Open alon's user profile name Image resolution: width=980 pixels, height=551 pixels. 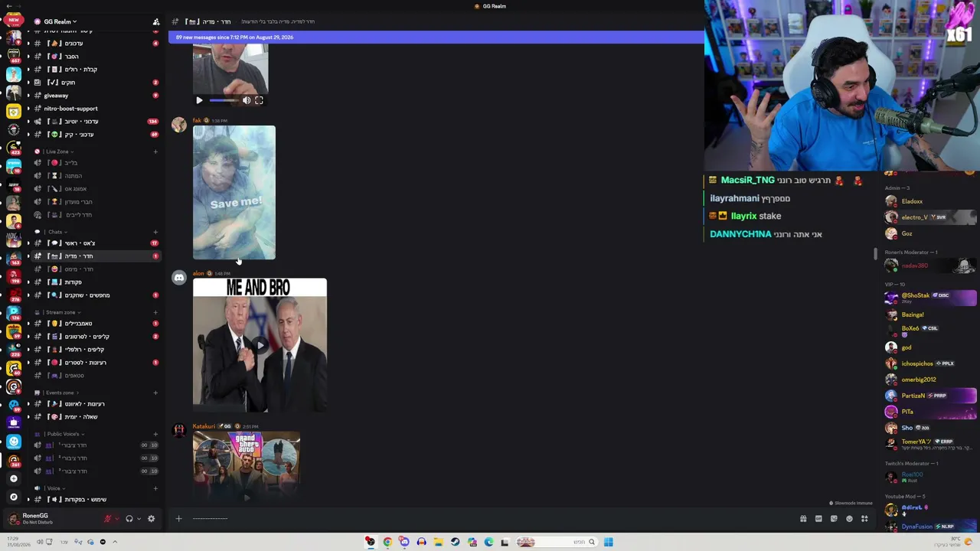click(x=198, y=273)
